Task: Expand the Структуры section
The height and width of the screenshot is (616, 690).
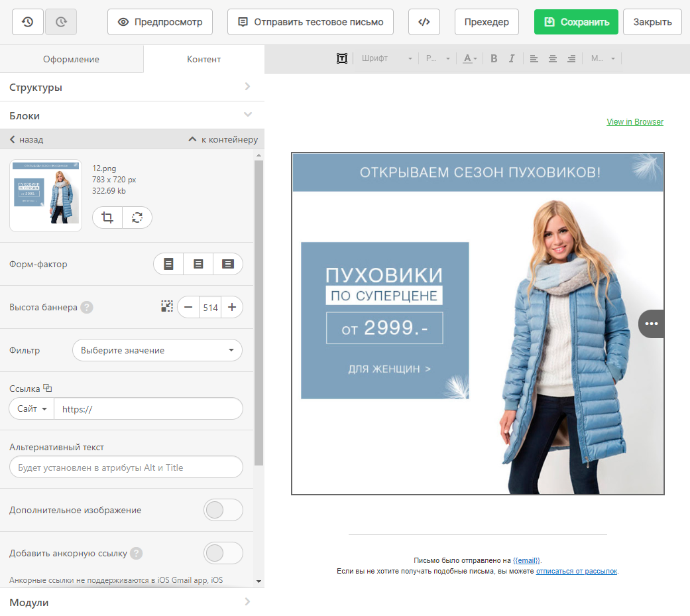Action: pos(132,88)
